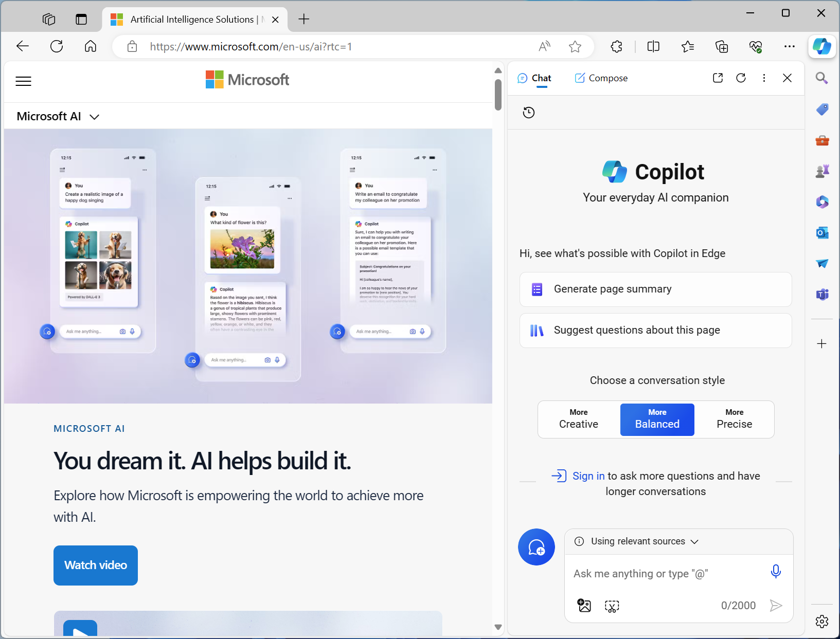Open Outlook from Edge sidebar
The height and width of the screenshot is (639, 840).
tap(822, 232)
